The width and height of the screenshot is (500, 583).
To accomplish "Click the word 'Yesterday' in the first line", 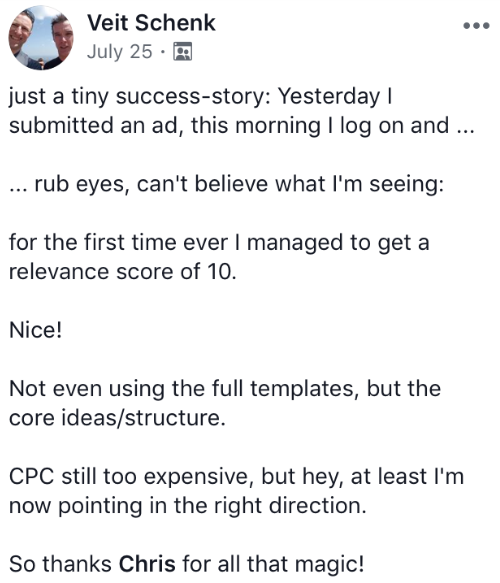I will coord(329,97).
